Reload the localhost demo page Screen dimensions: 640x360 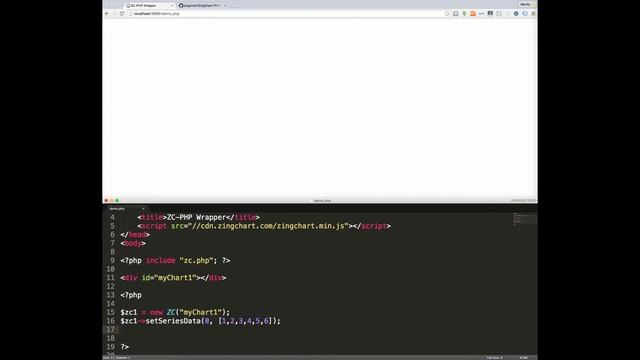pyautogui.click(x=122, y=13)
